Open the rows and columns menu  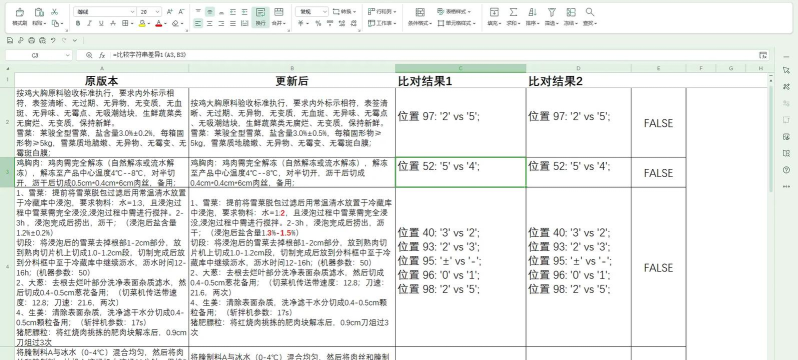point(382,11)
